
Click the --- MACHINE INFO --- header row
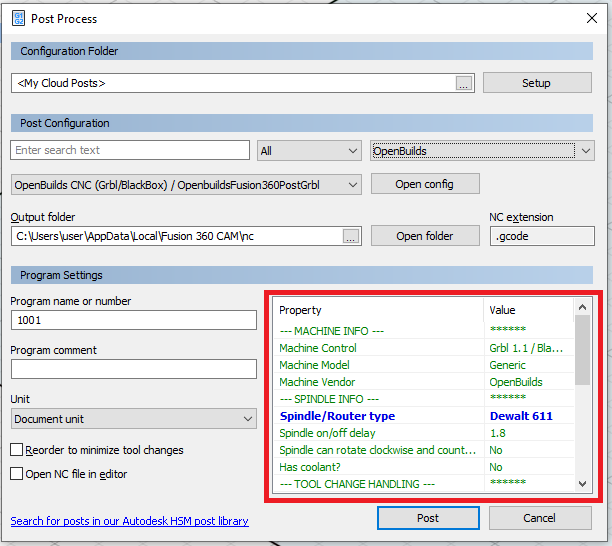[425, 331]
